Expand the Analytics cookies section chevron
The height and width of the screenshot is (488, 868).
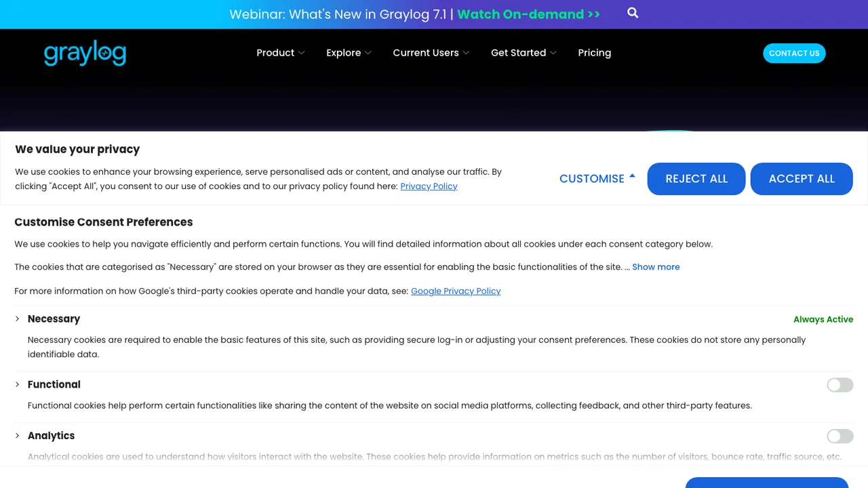(18, 436)
